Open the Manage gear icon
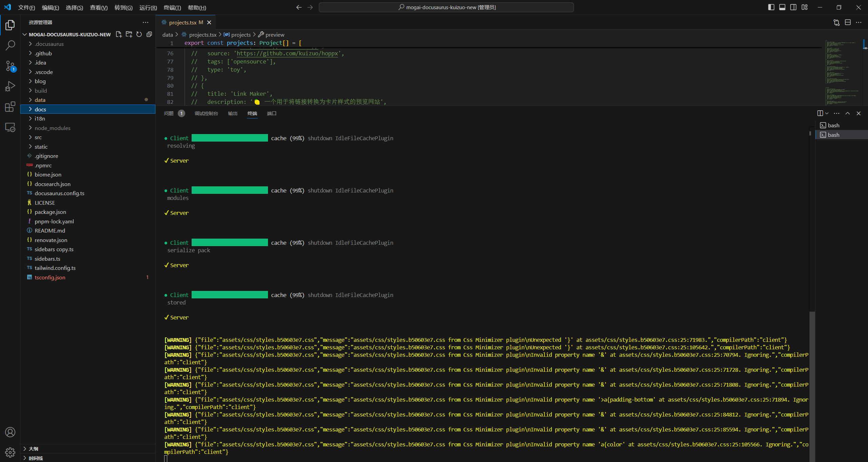This screenshot has width=868, height=462. pyautogui.click(x=10, y=452)
